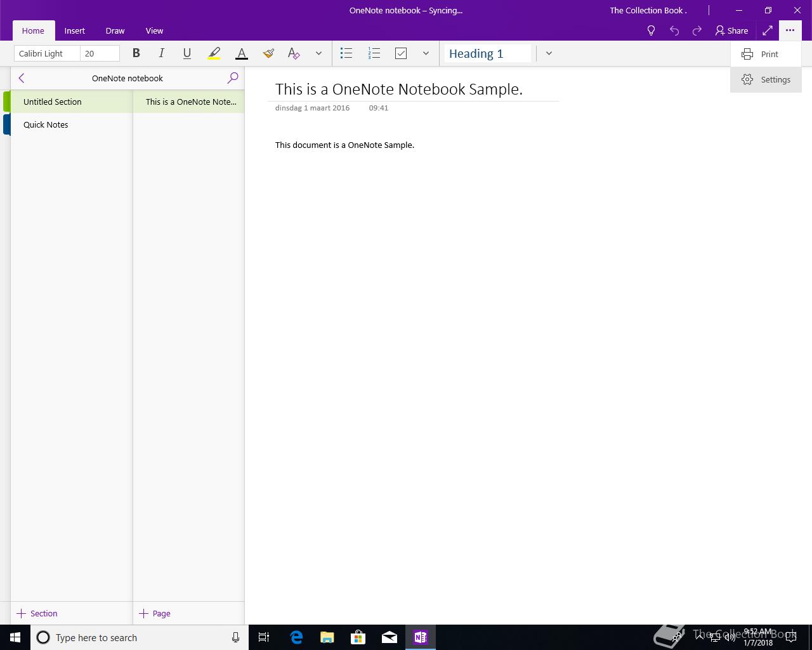
Task: Open File Explorer from taskbar
Action: (327, 637)
